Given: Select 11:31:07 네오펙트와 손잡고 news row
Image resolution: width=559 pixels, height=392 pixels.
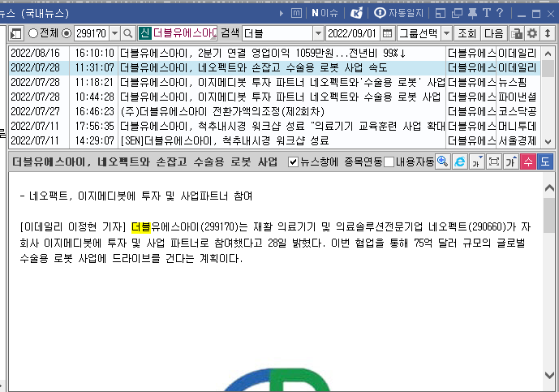Looking at the screenshot, I should coord(274,68).
